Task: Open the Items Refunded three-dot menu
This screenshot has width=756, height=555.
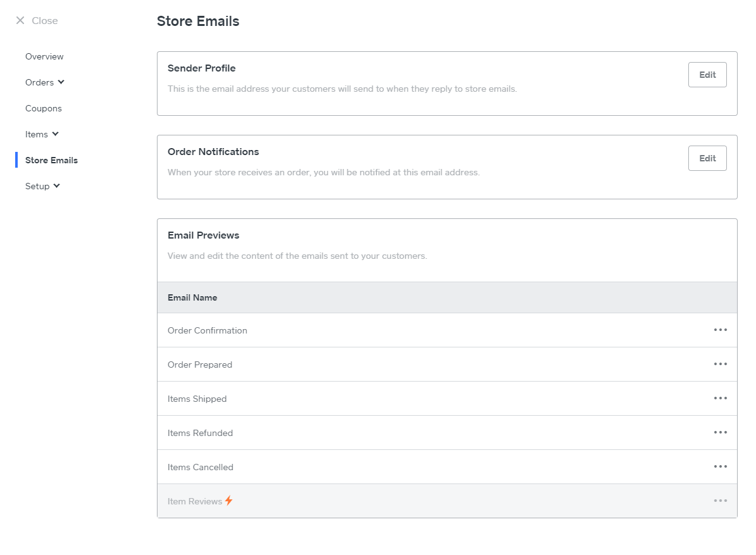Action: point(720,432)
